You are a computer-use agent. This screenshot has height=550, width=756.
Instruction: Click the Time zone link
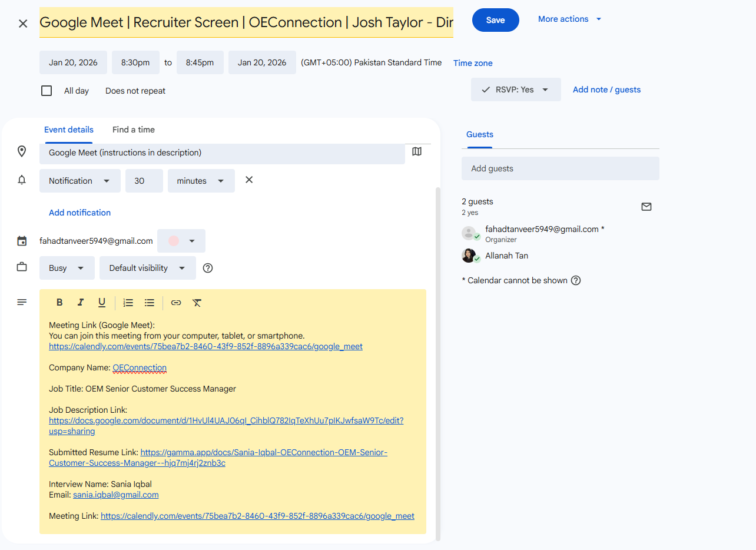point(473,63)
